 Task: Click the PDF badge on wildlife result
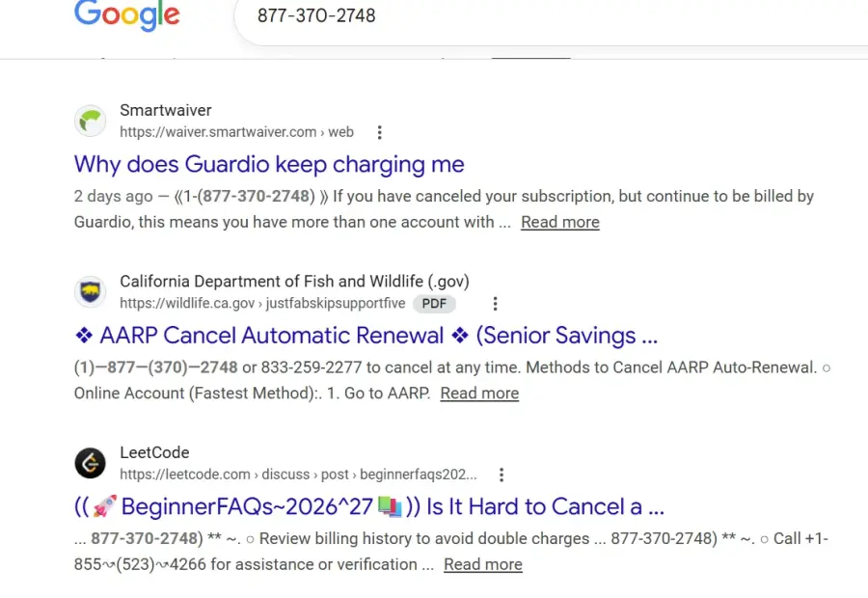(x=434, y=304)
